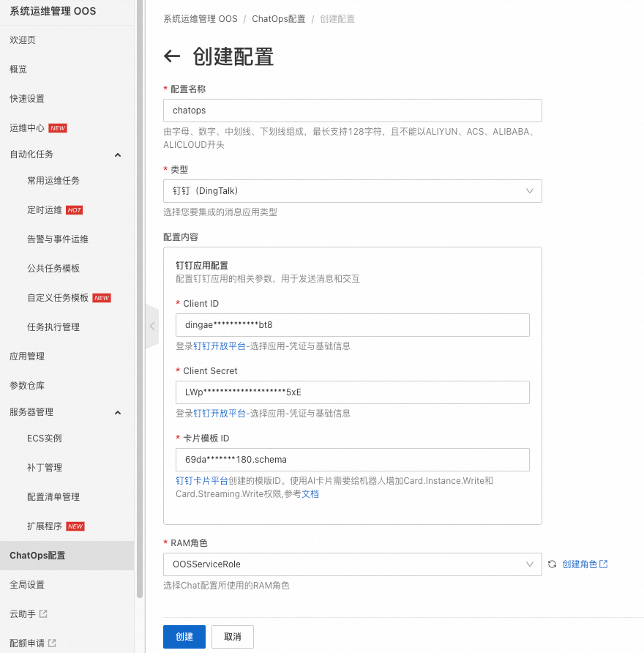Open the OOSServiceRole RAM角色 dropdown
The height and width of the screenshot is (653, 644).
tap(352, 564)
